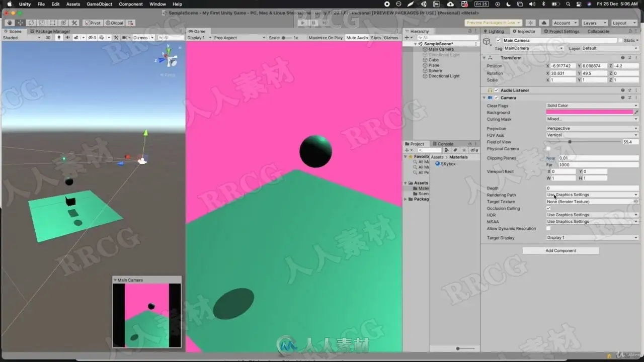The image size is (644, 362).
Task: Open MSAA dropdown
Action: (x=593, y=222)
